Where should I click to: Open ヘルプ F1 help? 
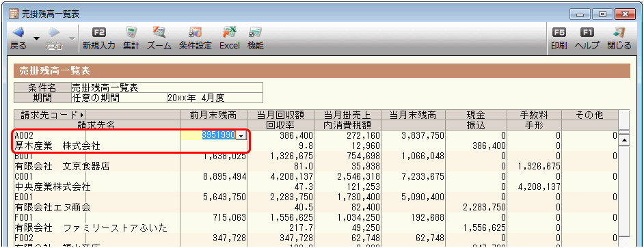(587, 32)
